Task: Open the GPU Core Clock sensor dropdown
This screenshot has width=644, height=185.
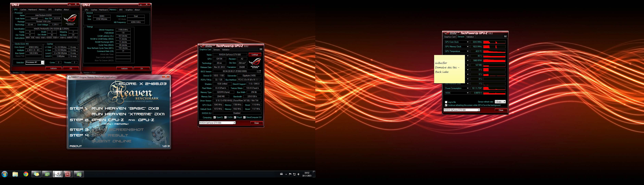Action: (468, 42)
